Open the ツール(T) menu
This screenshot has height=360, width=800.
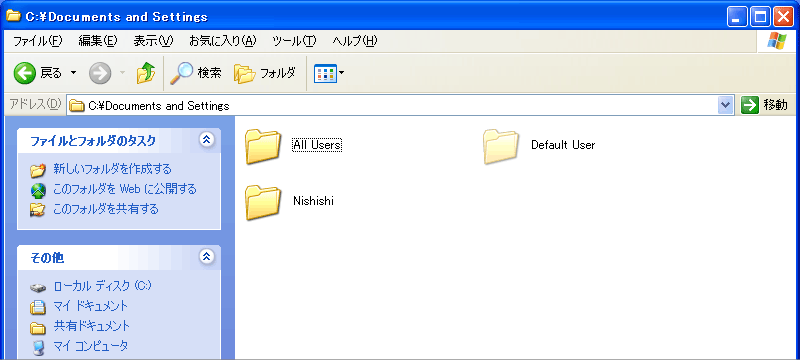(x=294, y=41)
